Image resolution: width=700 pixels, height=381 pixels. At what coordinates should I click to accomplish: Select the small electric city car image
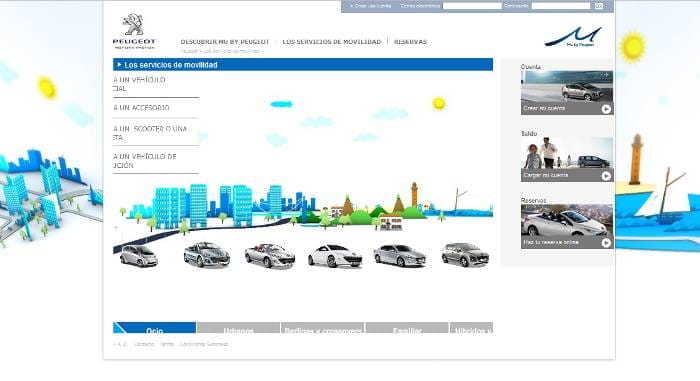coord(139,256)
